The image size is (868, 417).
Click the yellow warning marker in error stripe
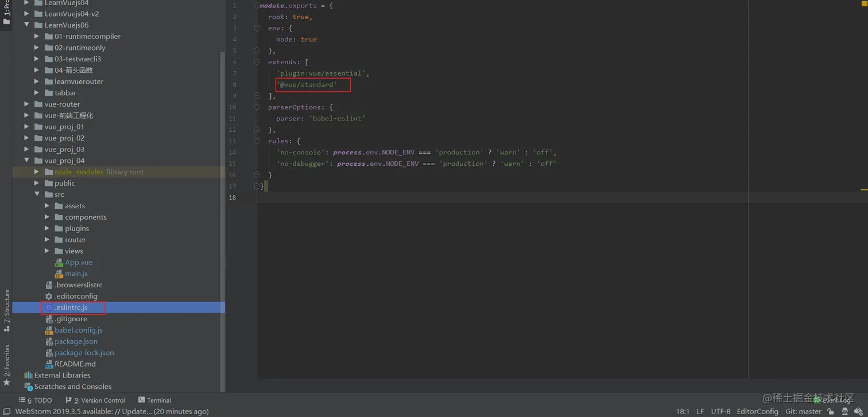coord(864,189)
